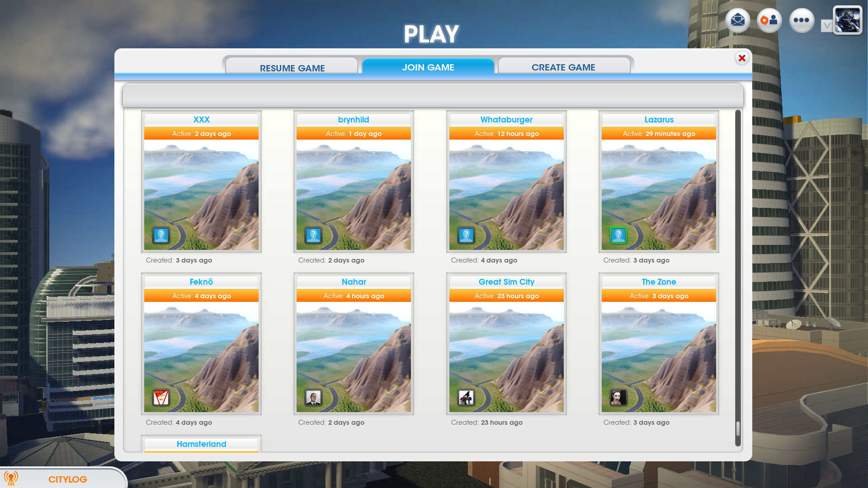The width and height of the screenshot is (868, 488).
Task: Click the green-framed avatar on Lazarus card
Action: click(618, 235)
